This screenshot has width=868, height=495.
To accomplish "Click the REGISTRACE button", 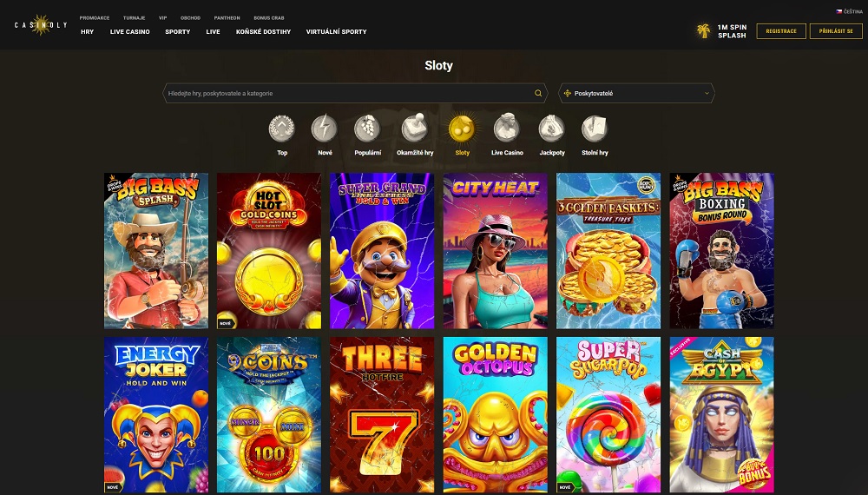I will [781, 31].
